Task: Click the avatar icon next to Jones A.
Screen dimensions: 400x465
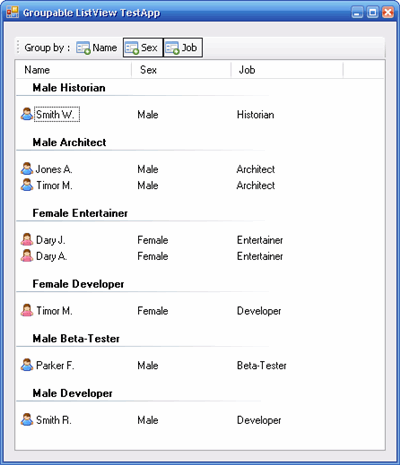Action: 27,169
